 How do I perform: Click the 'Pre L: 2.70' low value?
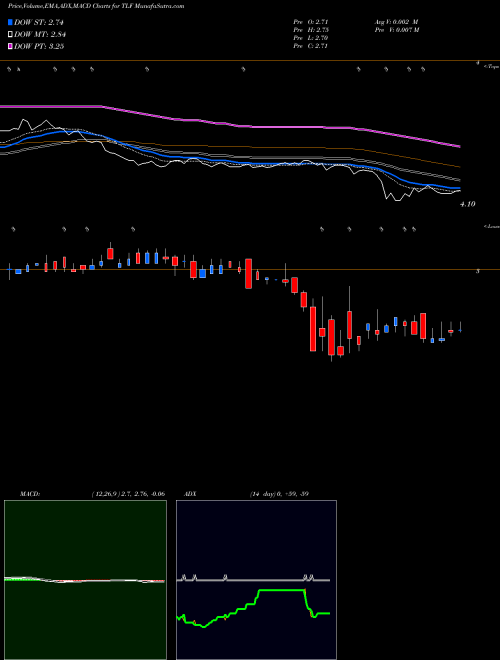coord(311,38)
